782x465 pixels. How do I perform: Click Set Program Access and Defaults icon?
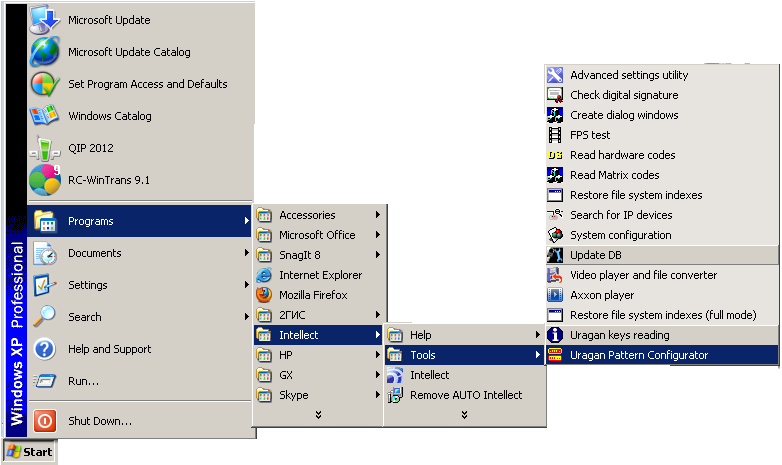(45, 84)
